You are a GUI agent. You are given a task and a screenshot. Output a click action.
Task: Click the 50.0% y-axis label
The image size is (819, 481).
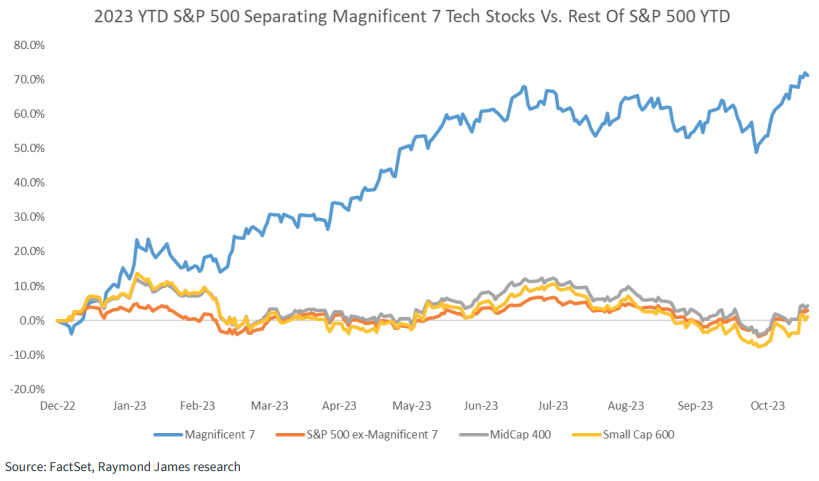click(x=27, y=149)
